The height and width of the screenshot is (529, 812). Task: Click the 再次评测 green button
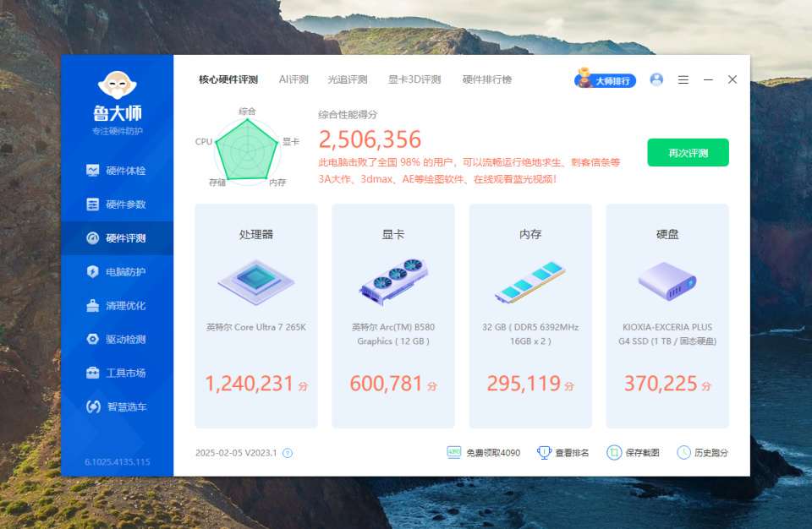click(x=688, y=153)
